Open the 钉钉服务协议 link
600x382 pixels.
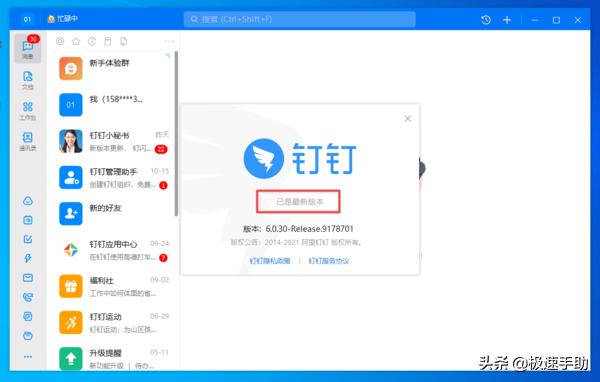329,261
